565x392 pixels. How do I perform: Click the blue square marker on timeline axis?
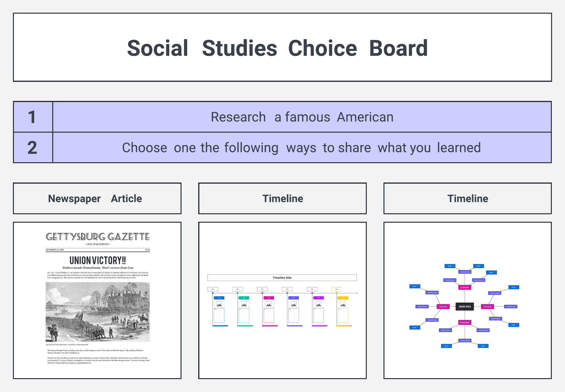point(213,293)
